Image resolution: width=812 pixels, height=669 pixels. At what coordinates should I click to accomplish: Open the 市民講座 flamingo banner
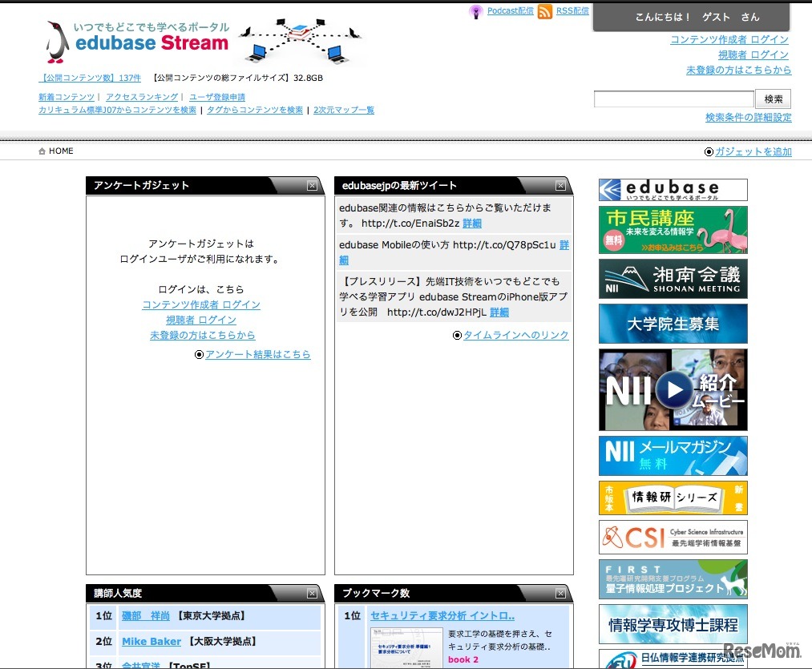point(673,230)
